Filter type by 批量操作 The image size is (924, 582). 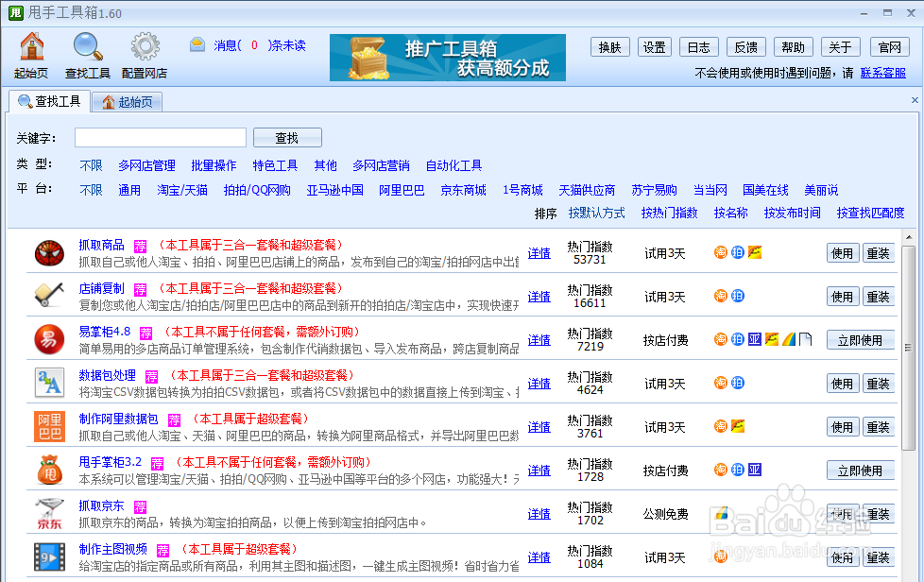pyautogui.click(x=214, y=165)
